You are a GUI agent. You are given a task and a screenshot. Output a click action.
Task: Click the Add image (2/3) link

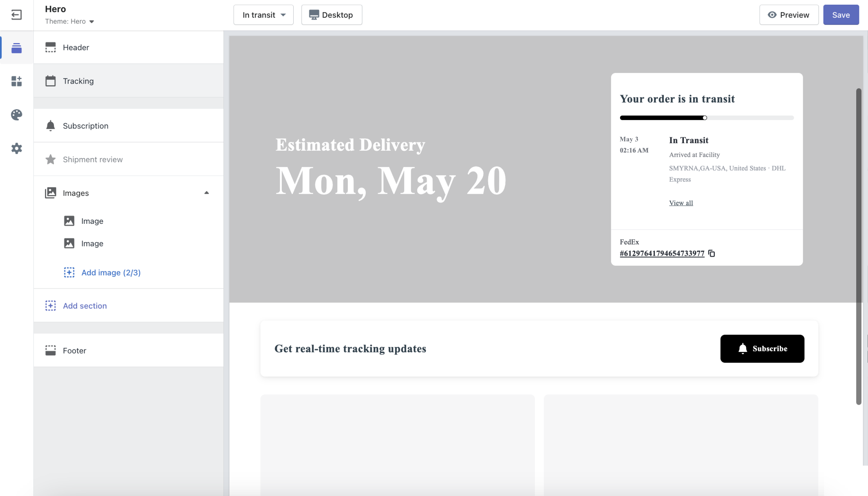click(x=111, y=272)
